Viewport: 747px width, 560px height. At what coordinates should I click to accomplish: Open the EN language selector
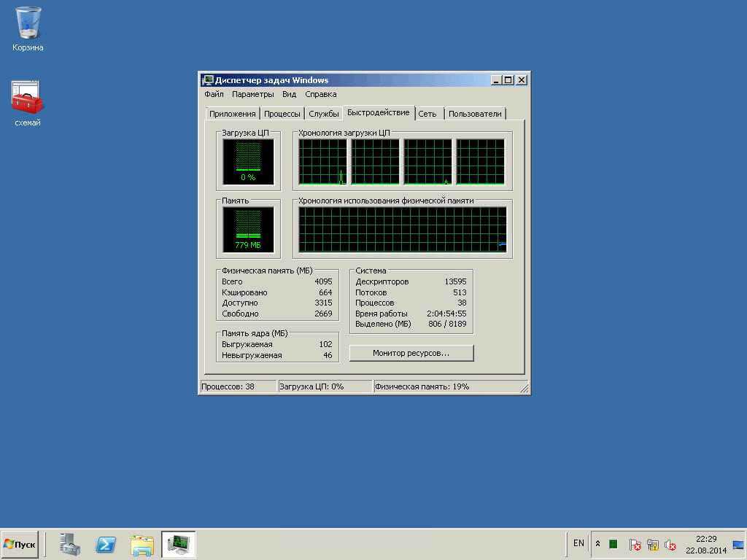[578, 543]
